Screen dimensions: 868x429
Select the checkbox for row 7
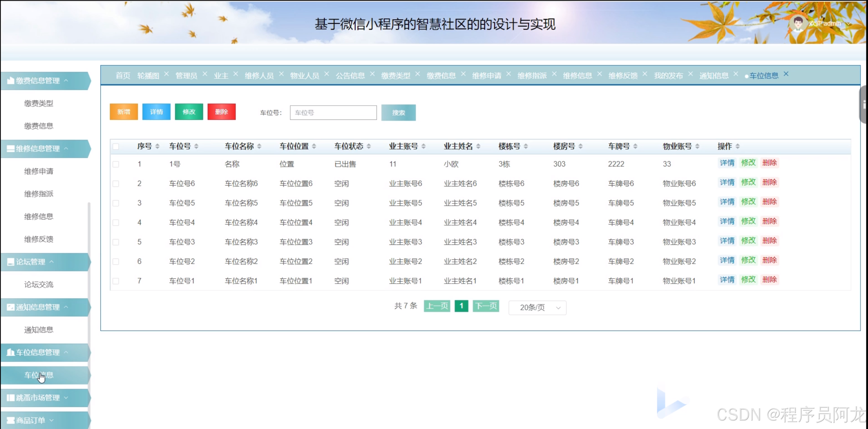pyautogui.click(x=116, y=281)
